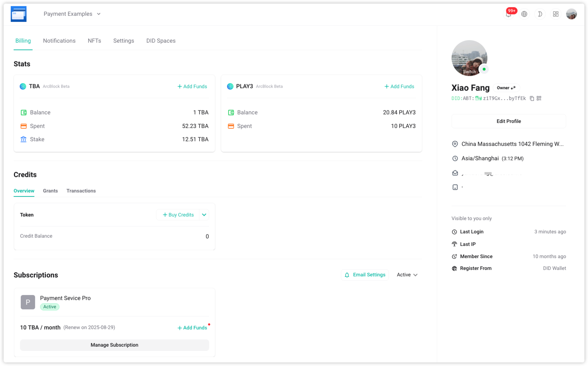Add funds to the PLAY3 balance
The width and height of the screenshot is (588, 366).
[x=399, y=86]
